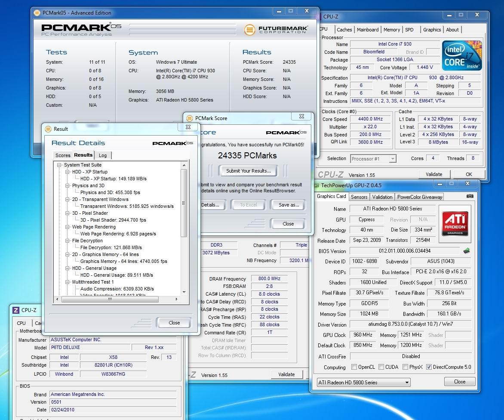
Task: Click the scroll down arrow in result tree
Action: coord(184,292)
